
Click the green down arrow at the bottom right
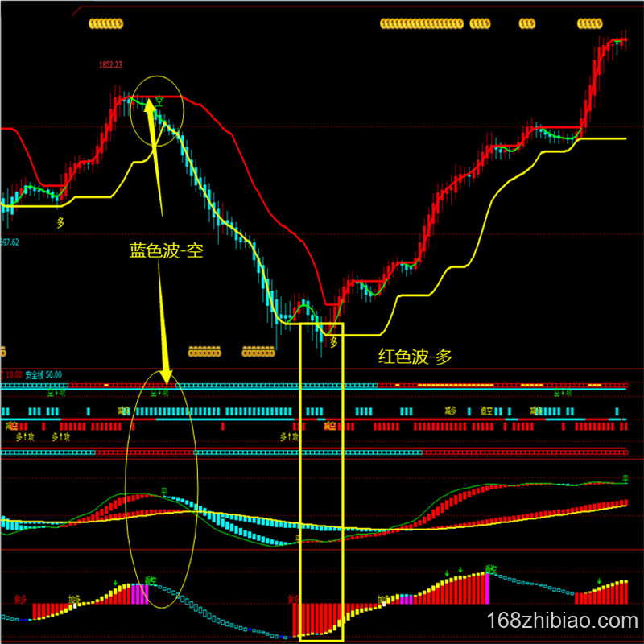[x=599, y=580]
